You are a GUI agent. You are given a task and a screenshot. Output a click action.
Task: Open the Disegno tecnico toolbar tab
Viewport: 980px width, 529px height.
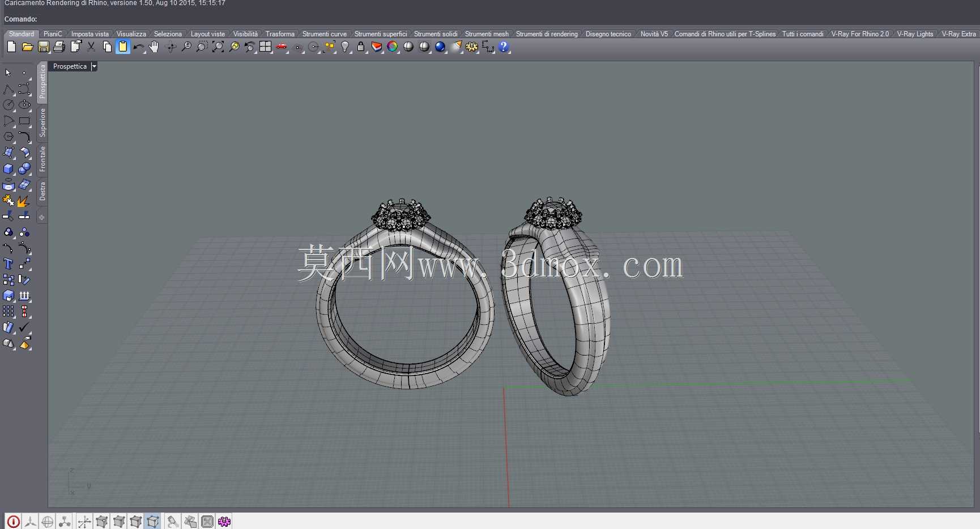click(x=608, y=34)
